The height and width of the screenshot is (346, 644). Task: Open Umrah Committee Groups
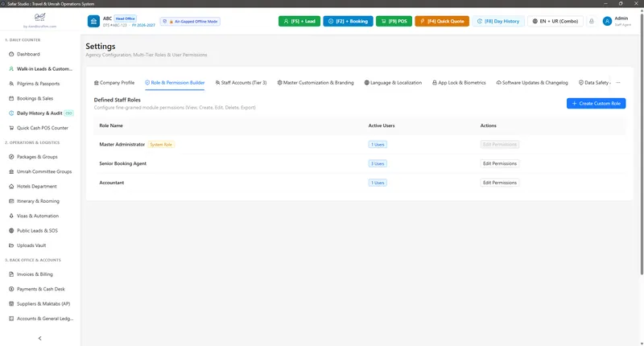pyautogui.click(x=39, y=171)
